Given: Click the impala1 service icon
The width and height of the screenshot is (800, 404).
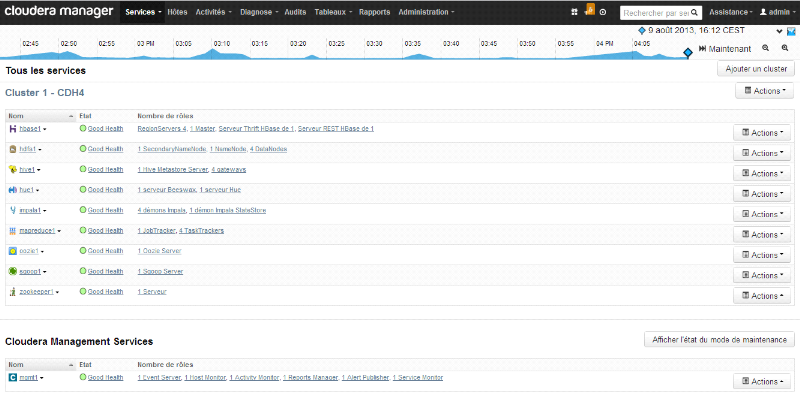Looking at the screenshot, I should point(13,210).
